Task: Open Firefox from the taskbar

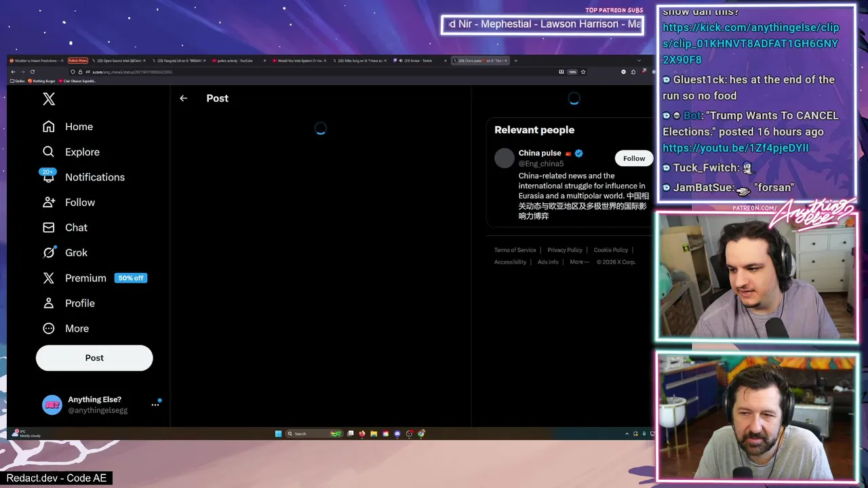Action: click(361, 434)
